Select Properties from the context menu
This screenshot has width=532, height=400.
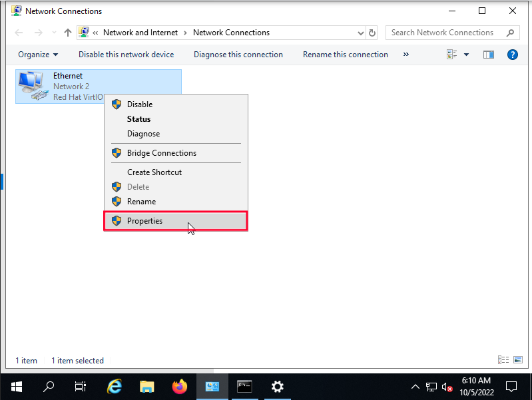(x=144, y=221)
